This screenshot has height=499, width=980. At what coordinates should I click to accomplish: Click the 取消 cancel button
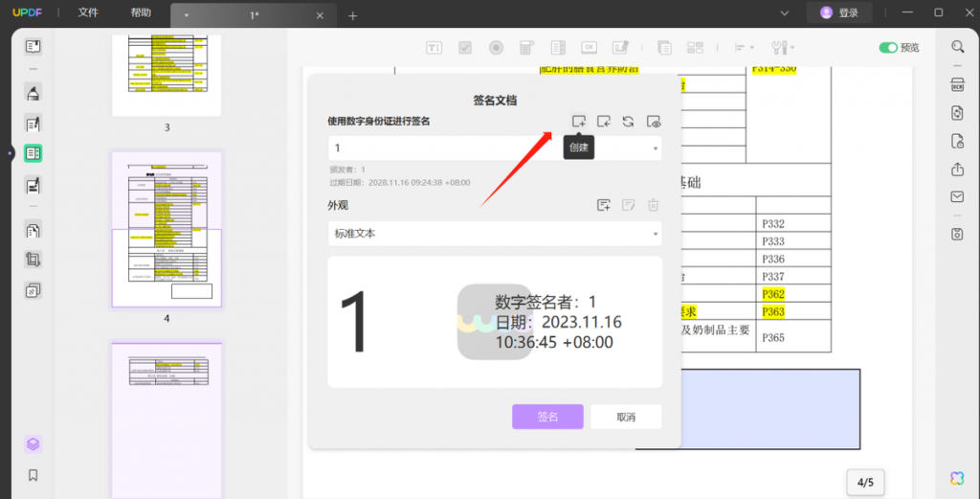pyautogui.click(x=626, y=417)
